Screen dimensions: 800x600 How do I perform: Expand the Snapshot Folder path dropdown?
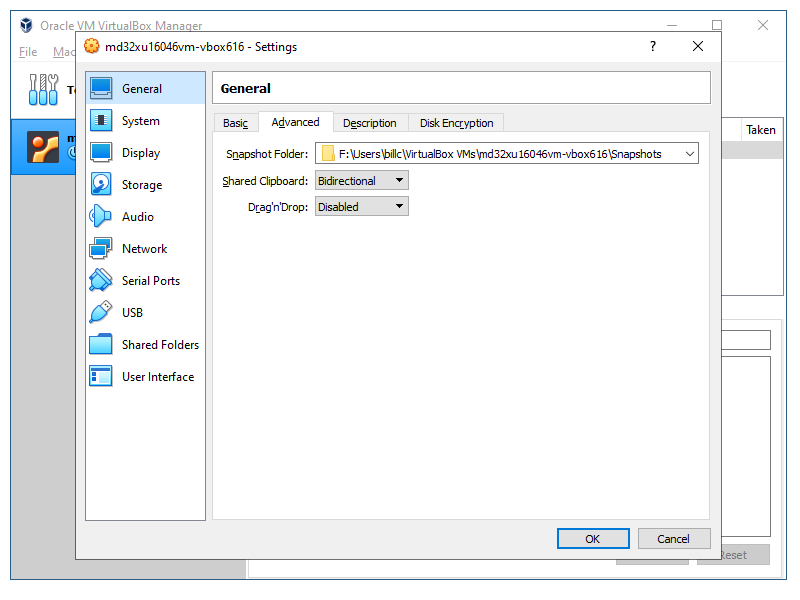tap(688, 154)
